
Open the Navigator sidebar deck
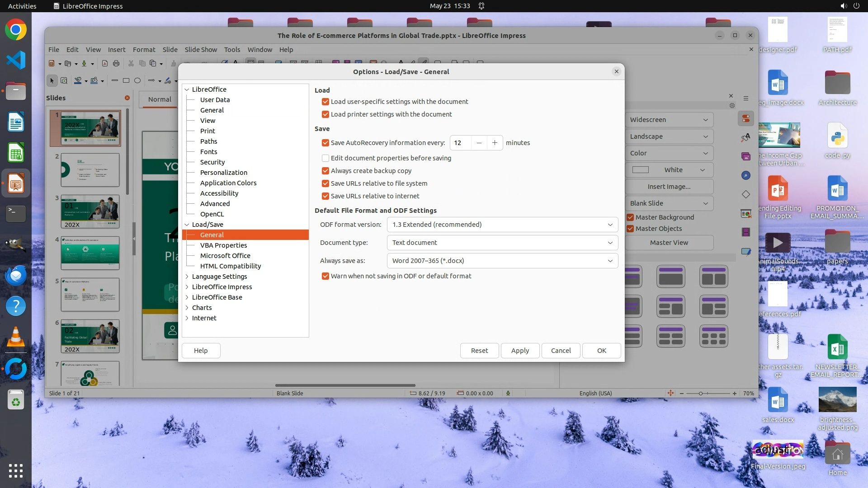tap(746, 175)
